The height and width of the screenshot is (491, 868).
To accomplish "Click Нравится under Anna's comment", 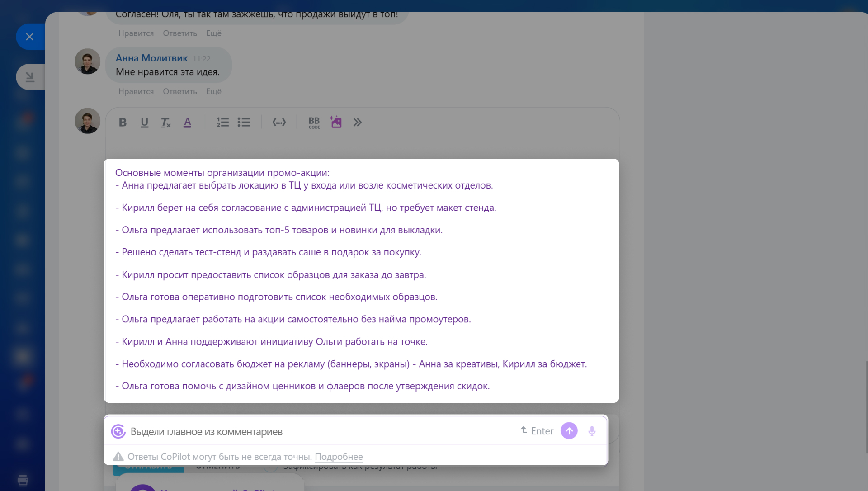I will [136, 91].
